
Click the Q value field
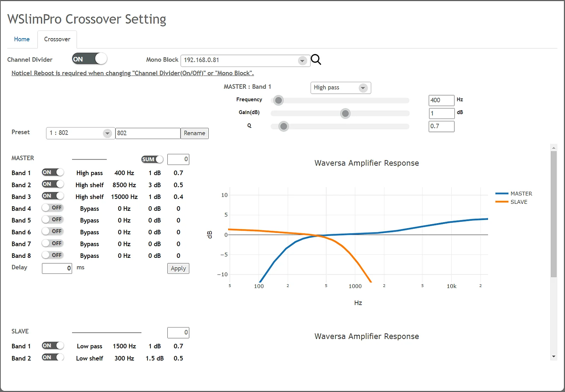pos(441,126)
